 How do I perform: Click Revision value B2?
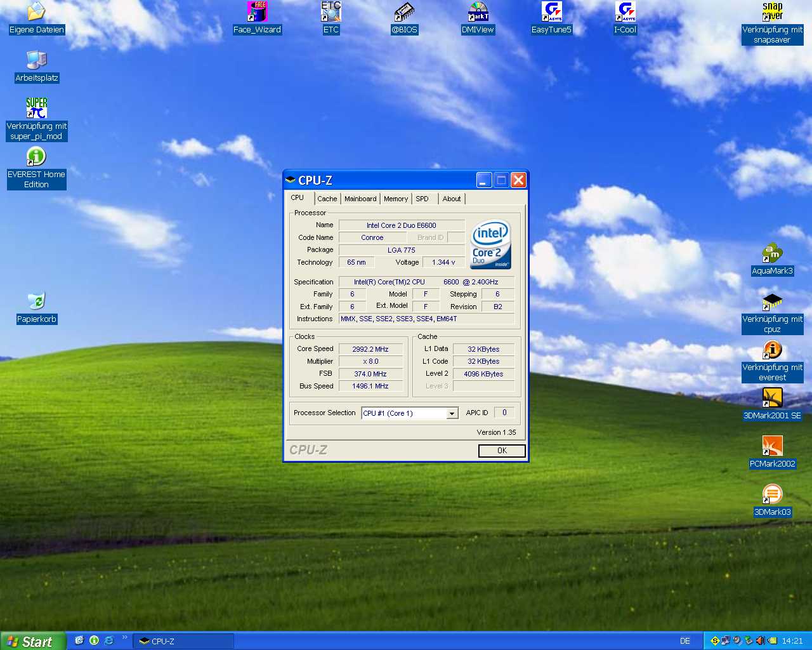(498, 307)
